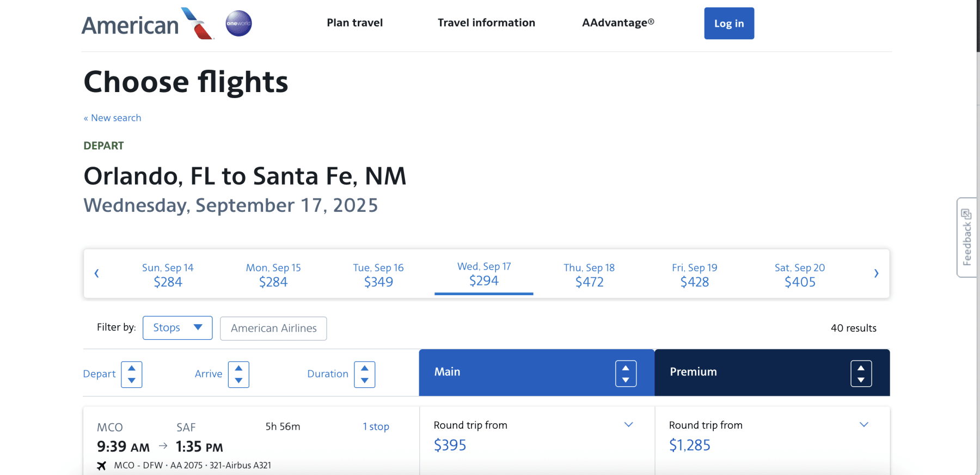Image resolution: width=980 pixels, height=475 pixels.
Task: Sort by Main cabin price
Action: (x=626, y=374)
